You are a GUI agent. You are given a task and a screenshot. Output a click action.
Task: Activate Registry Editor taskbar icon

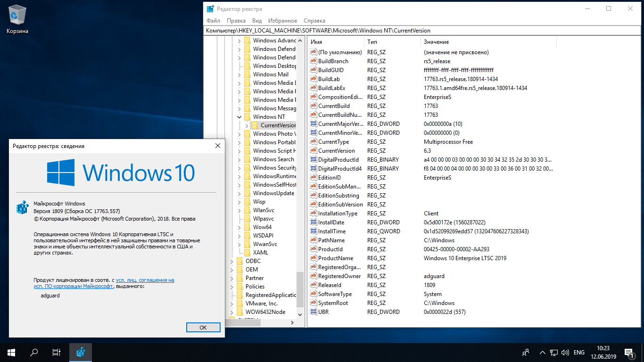[x=81, y=353]
